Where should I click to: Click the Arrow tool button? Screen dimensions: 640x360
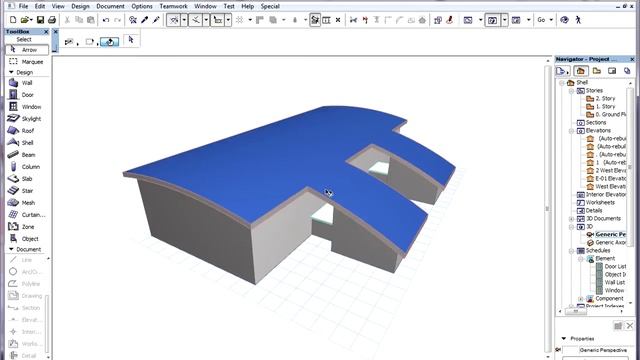point(27,50)
